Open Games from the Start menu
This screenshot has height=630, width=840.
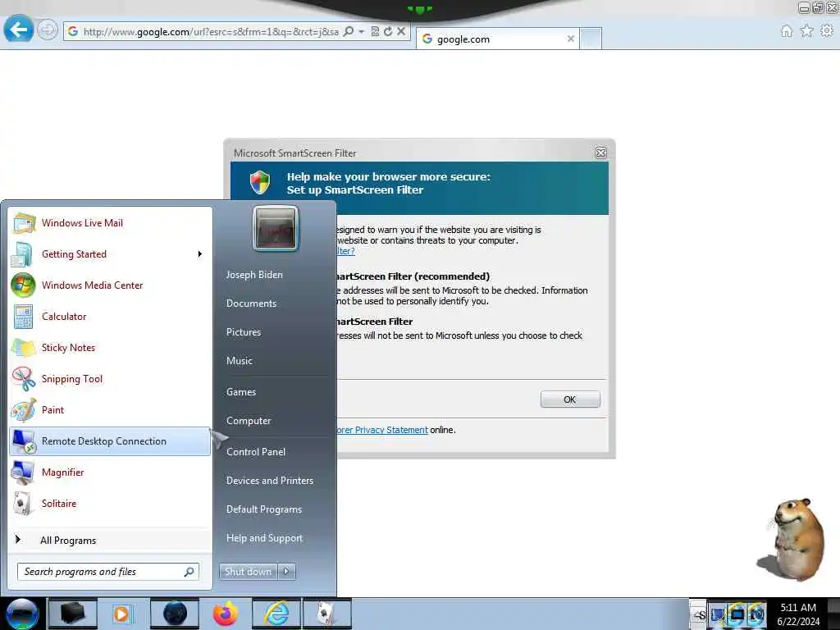click(x=241, y=391)
